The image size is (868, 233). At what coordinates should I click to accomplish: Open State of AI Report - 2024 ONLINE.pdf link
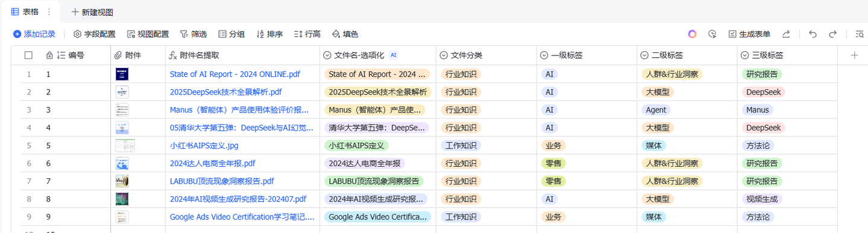235,75
